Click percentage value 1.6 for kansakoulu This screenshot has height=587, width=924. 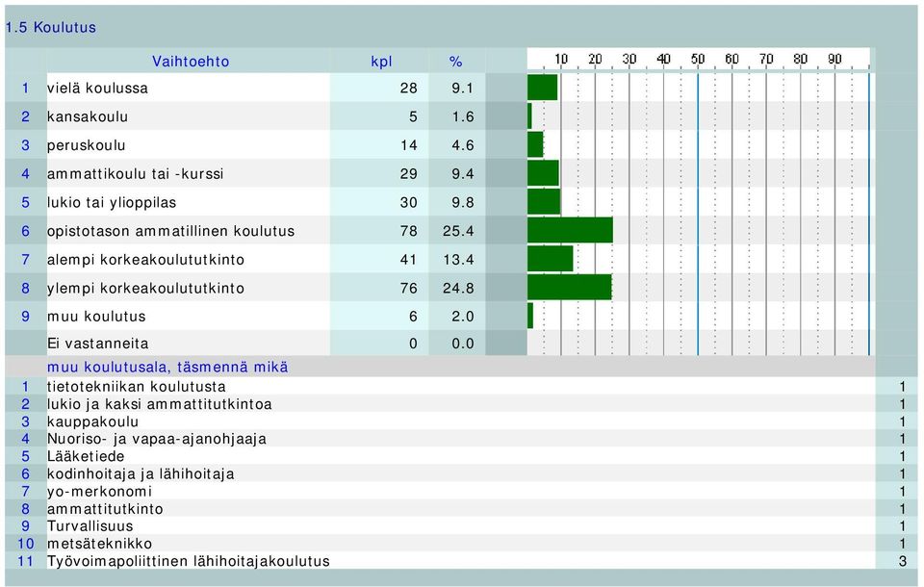coord(463,116)
